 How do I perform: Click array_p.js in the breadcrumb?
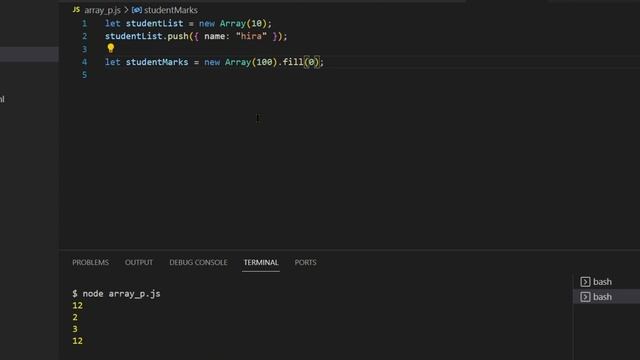pos(102,10)
